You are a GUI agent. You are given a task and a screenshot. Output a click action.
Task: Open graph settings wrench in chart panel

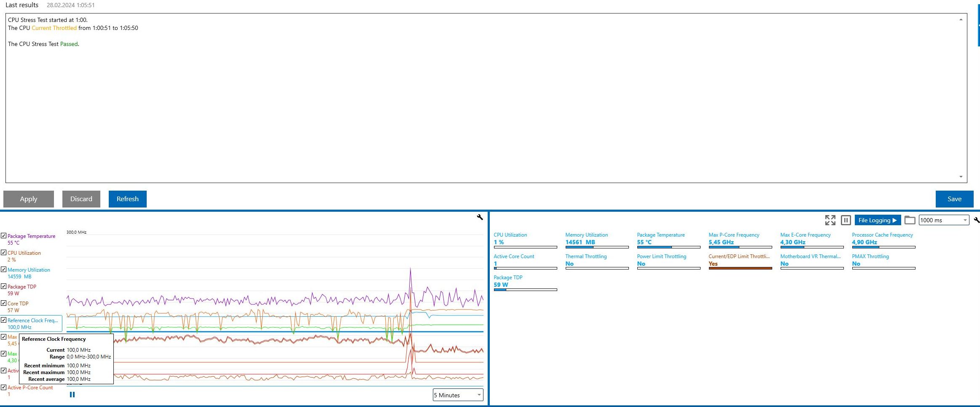pos(480,217)
